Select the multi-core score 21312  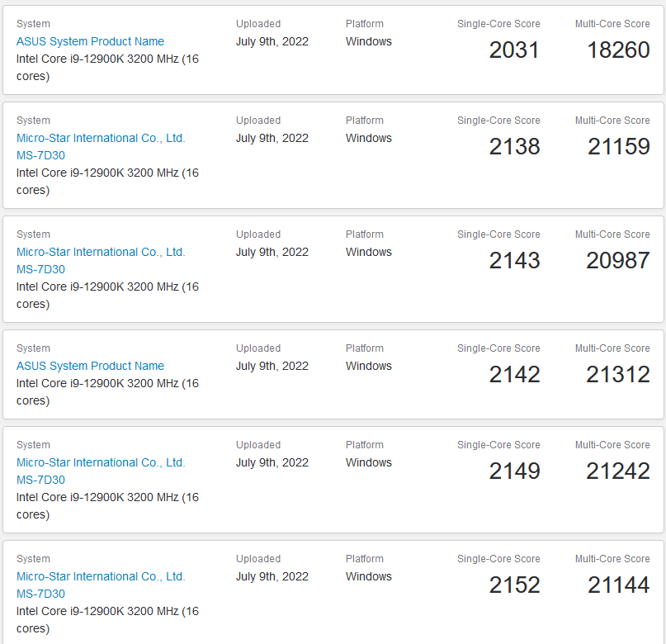pyautogui.click(x=618, y=375)
